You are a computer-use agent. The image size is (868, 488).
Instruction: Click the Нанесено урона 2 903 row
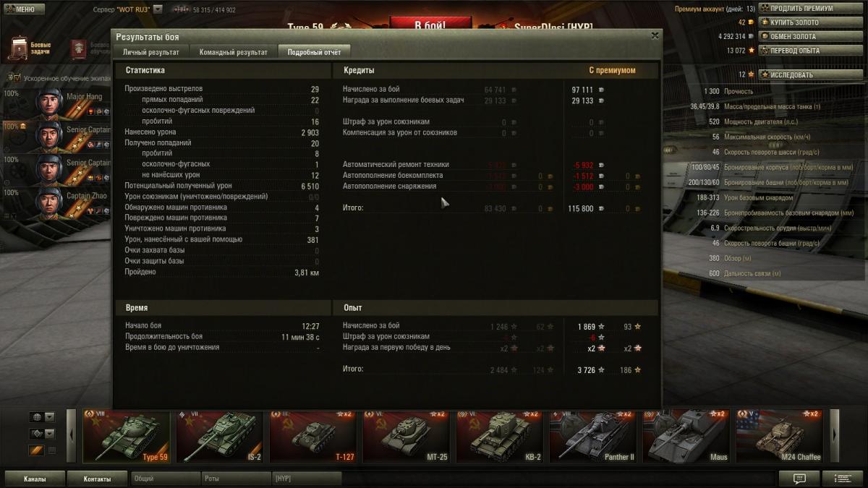221,132
